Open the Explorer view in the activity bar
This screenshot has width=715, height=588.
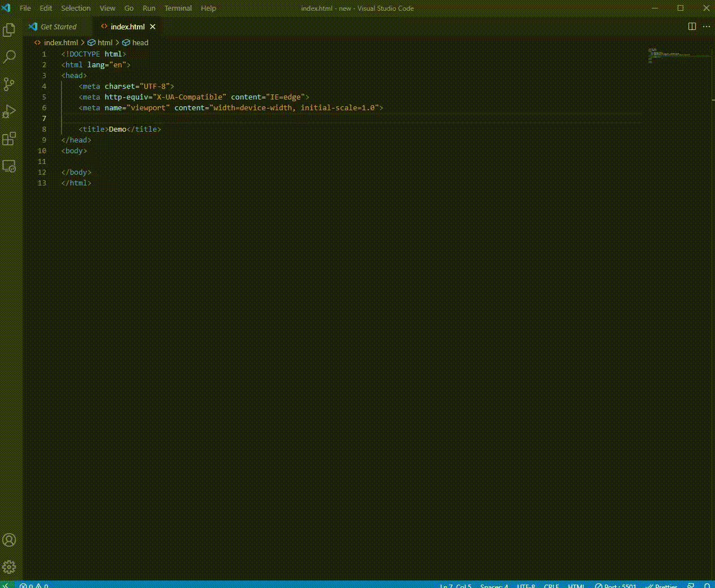[9, 30]
